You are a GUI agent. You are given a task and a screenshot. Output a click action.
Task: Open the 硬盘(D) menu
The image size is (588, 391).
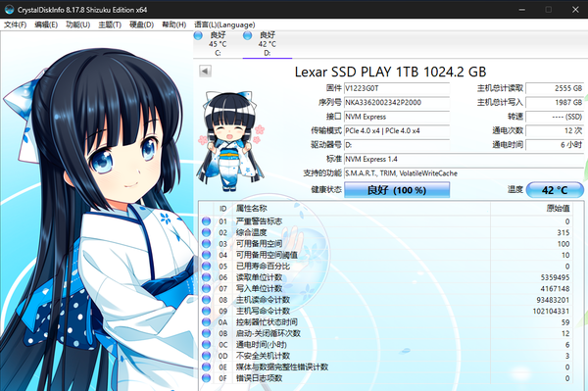[141, 24]
